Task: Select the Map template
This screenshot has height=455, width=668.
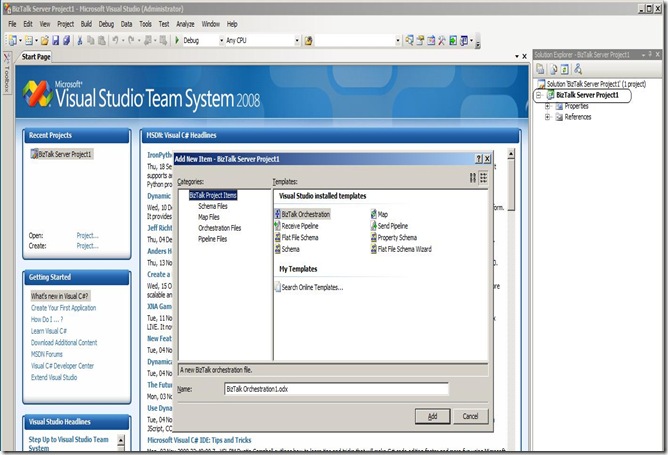Action: tap(379, 214)
